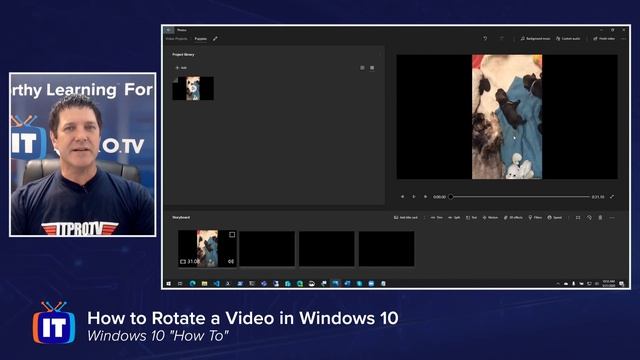Open the storyboard More options menu

(612, 218)
